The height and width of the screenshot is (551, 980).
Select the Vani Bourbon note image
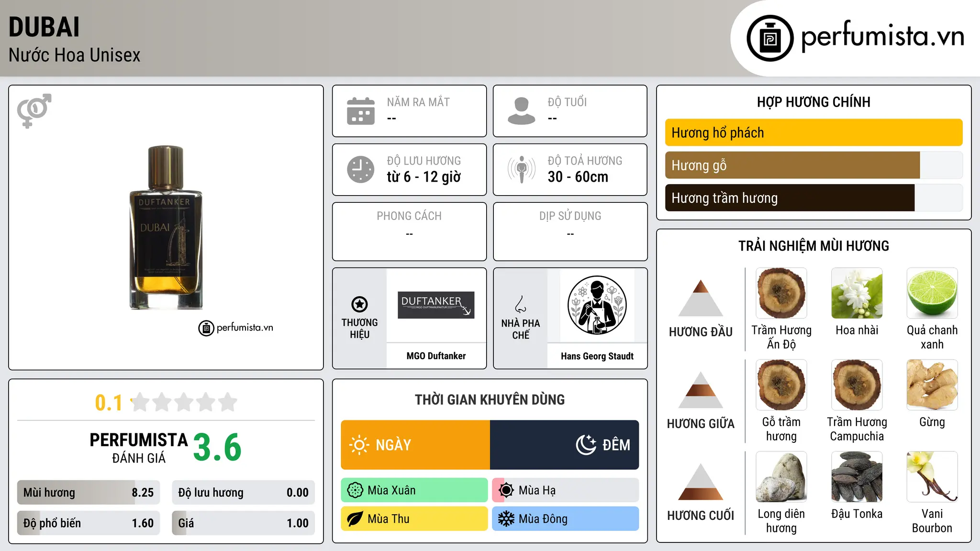[x=932, y=477]
